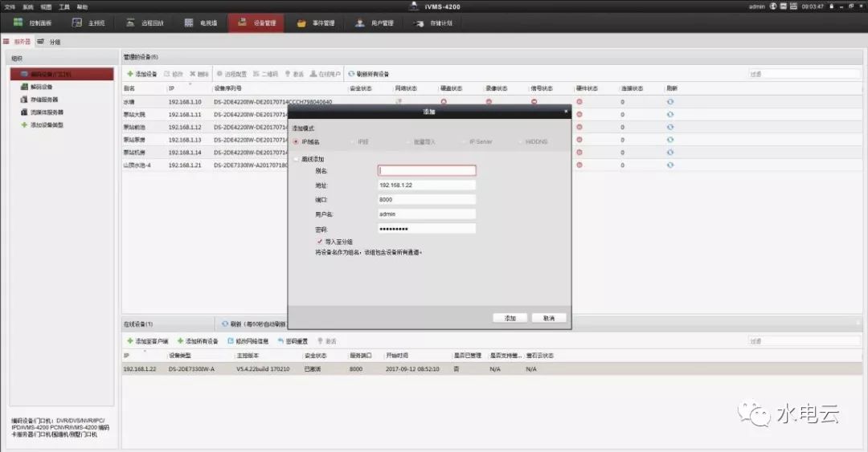The image size is (868, 452).
Task: Click 刷新所有设备 refresh all devices
Action: 369,74
